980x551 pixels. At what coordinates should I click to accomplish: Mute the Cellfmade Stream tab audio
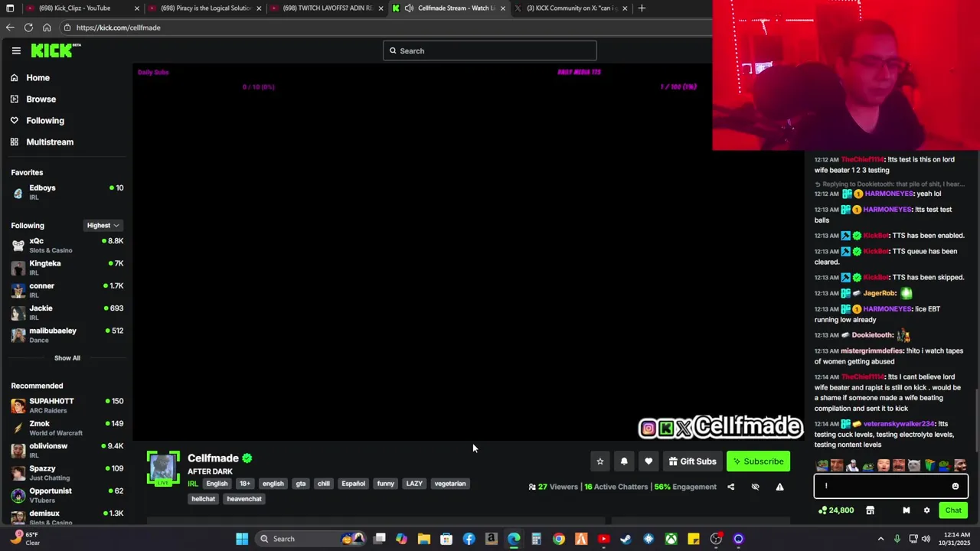[410, 8]
